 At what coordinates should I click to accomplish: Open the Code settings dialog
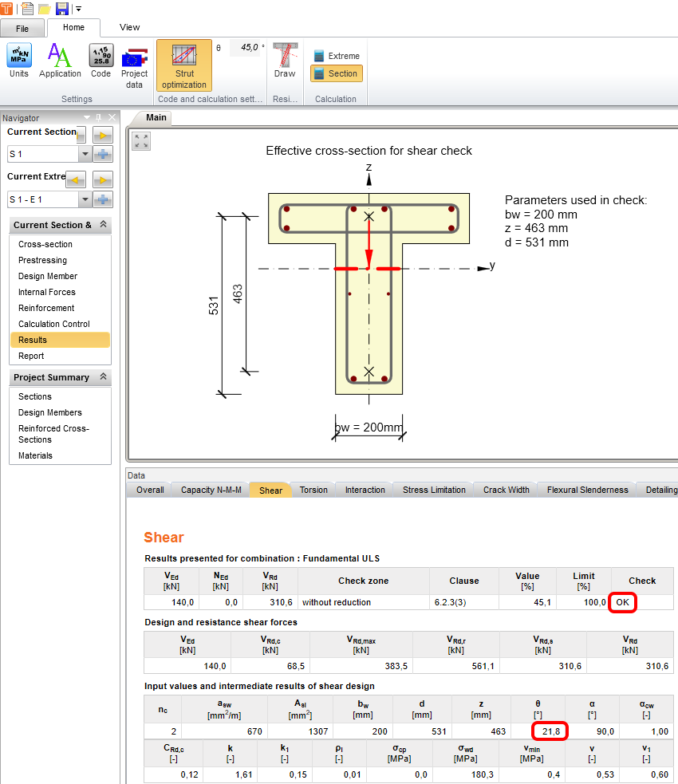(101, 59)
